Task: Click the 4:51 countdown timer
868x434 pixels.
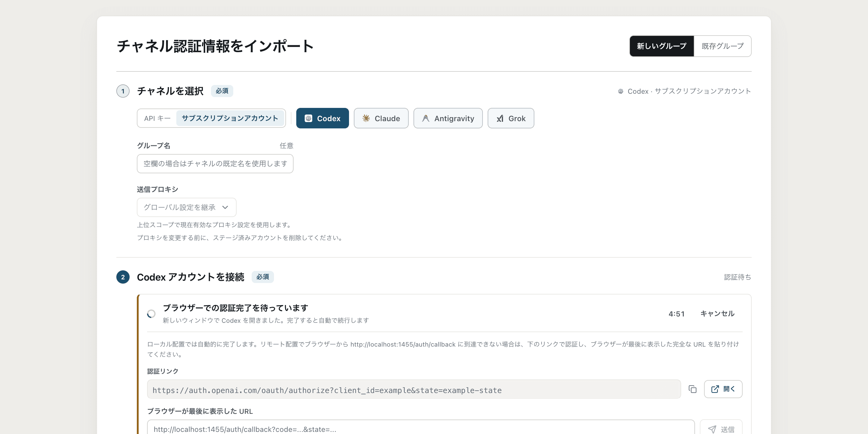Action: coord(677,314)
